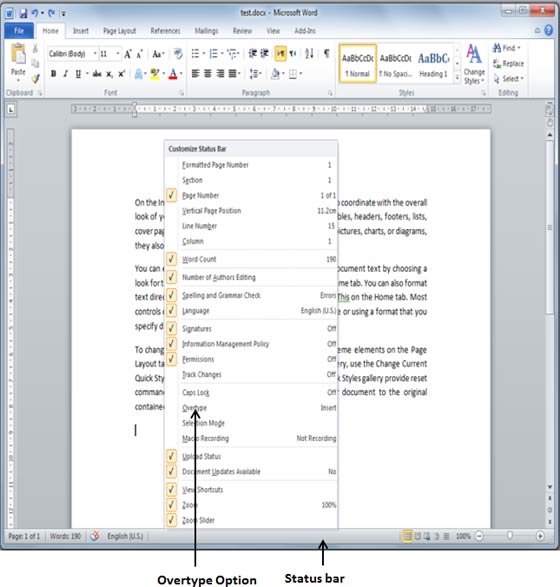Viewport: 560px width, 587px height.
Task: Switch to the Insert tab
Action: pyautogui.click(x=80, y=31)
